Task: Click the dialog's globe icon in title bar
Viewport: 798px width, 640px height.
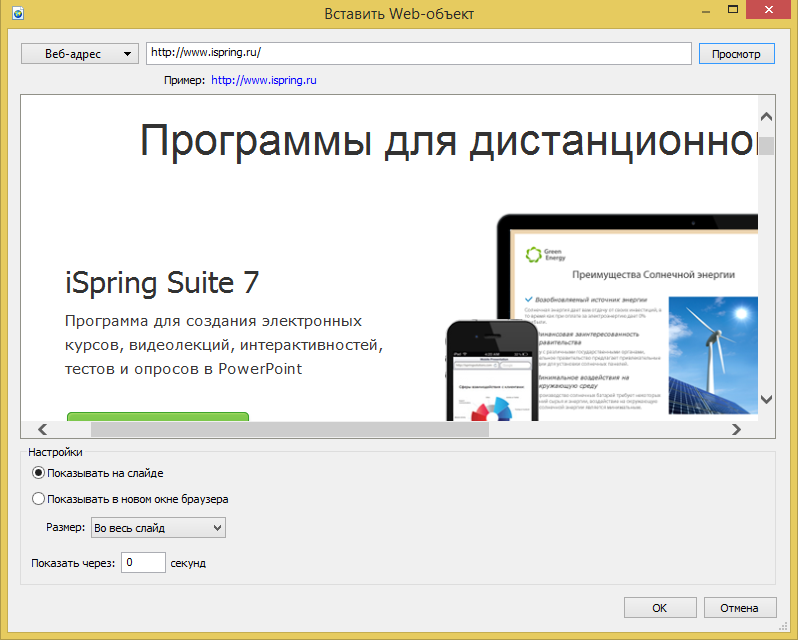Action: pos(17,12)
